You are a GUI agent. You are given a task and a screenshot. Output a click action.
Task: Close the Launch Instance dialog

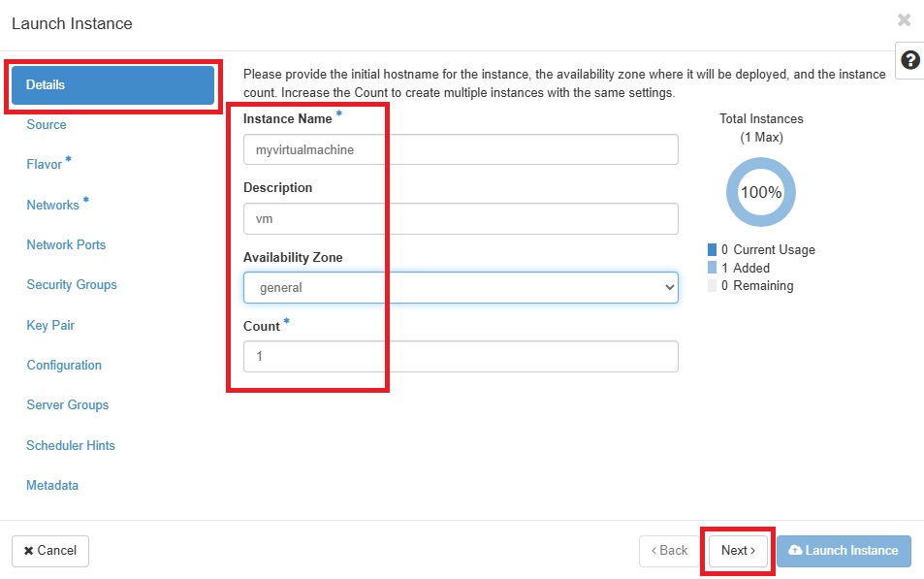tap(904, 20)
